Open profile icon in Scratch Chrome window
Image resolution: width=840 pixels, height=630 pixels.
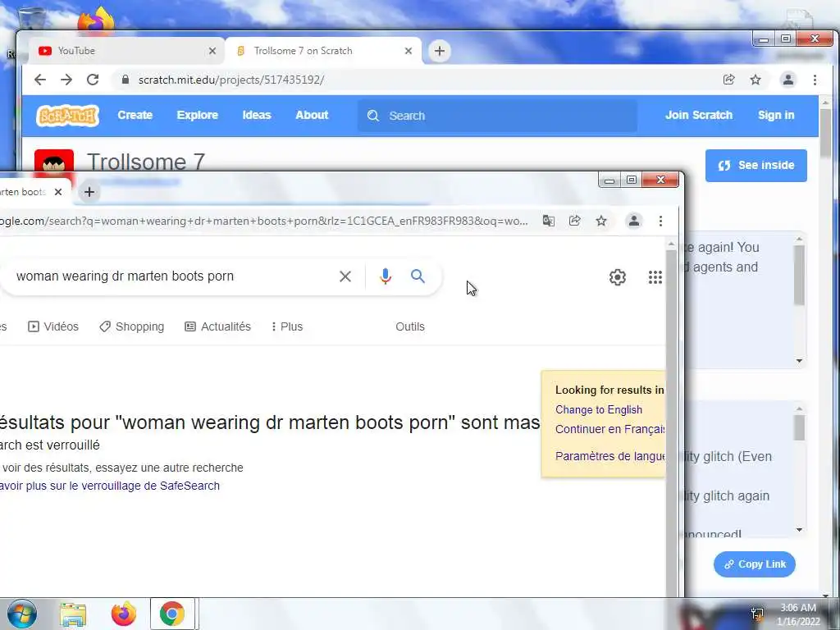point(788,80)
